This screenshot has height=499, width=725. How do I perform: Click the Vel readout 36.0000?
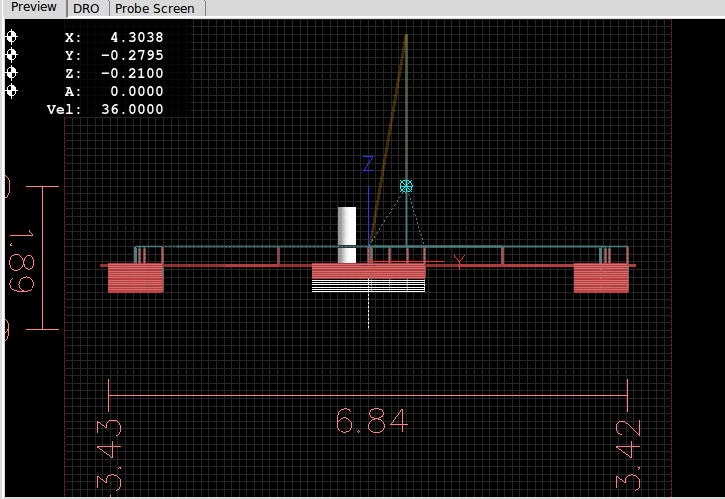click(x=132, y=109)
